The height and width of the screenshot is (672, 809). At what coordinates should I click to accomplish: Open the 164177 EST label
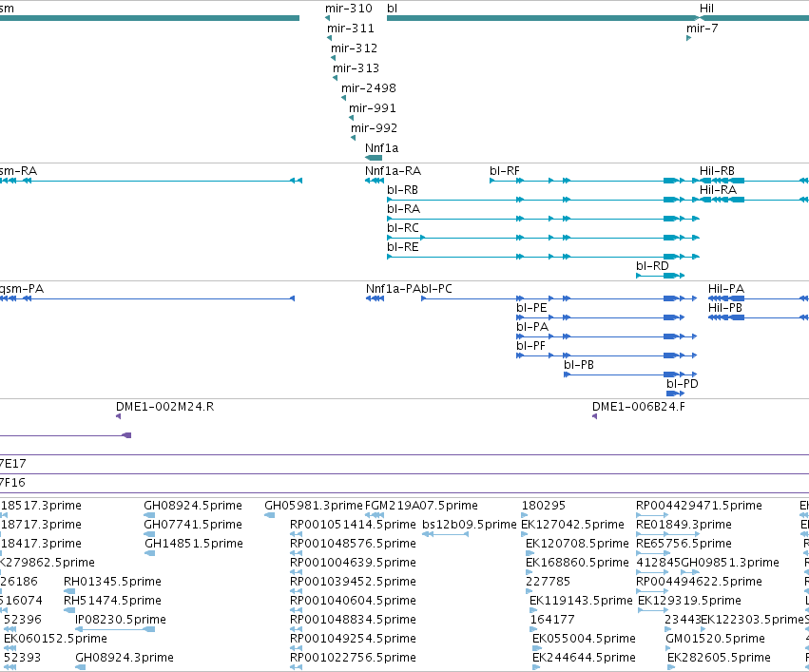[x=552, y=620]
